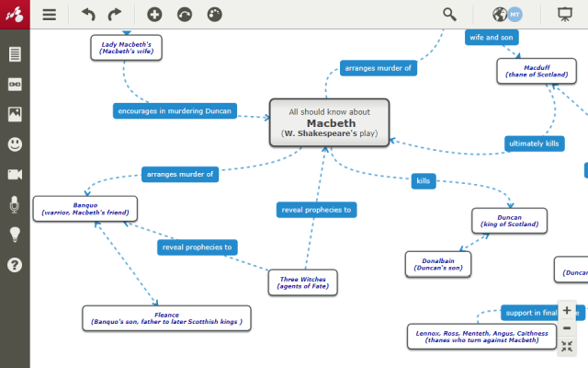
Task: Open the theme palette icon
Action: tap(214, 15)
